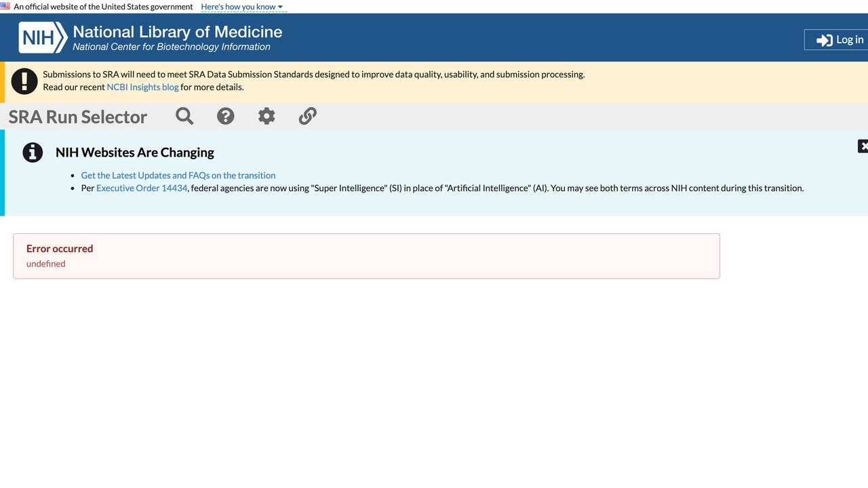Click the "NIH Websites Are Changing" heading
Screen dimensions: 868x488
tap(135, 152)
